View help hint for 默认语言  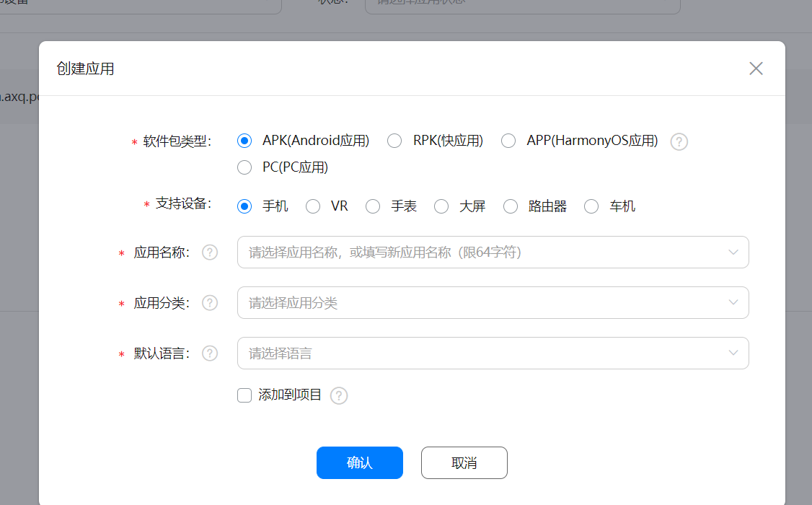[210, 353]
